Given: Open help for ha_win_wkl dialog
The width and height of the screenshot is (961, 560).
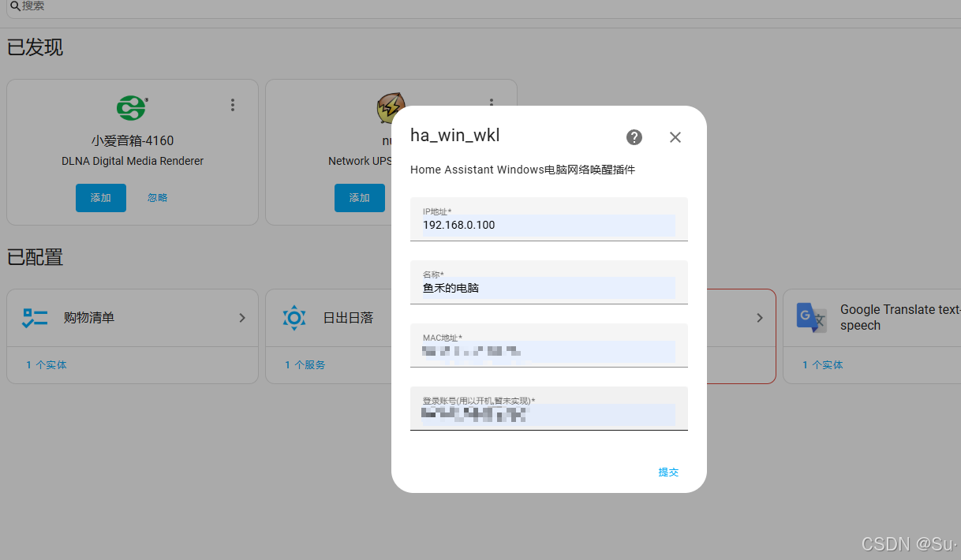Looking at the screenshot, I should point(634,137).
